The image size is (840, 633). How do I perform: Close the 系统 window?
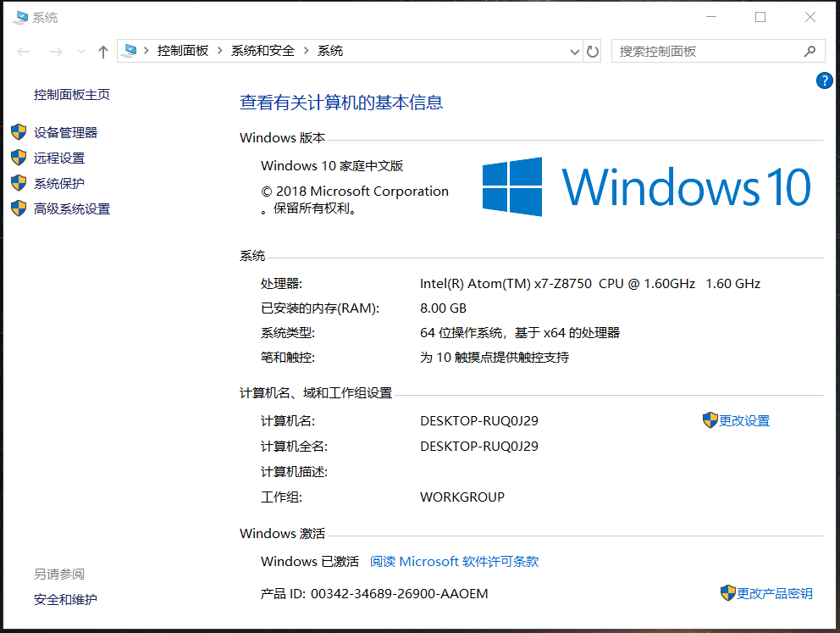pyautogui.click(x=810, y=17)
